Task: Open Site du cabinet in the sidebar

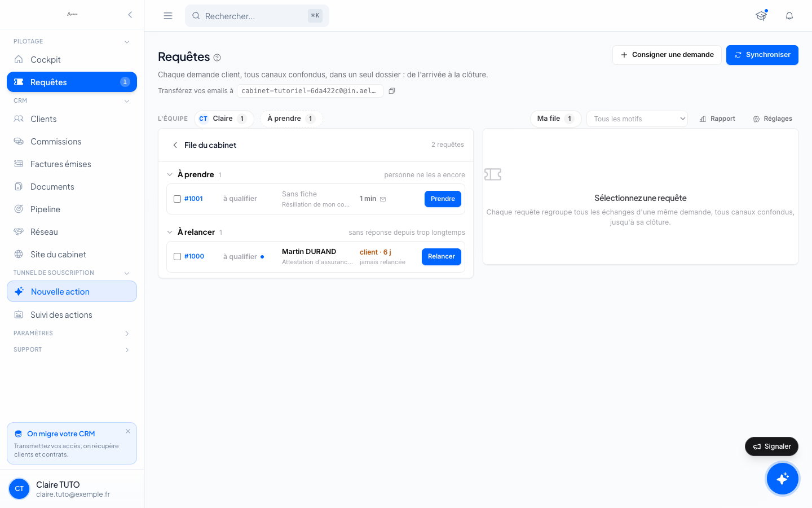Action: pyautogui.click(x=72, y=255)
